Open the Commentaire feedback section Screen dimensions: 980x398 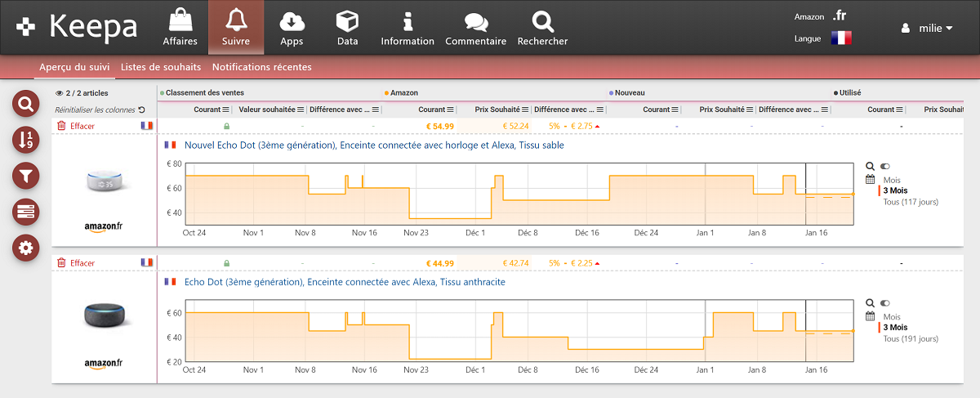coord(475,28)
